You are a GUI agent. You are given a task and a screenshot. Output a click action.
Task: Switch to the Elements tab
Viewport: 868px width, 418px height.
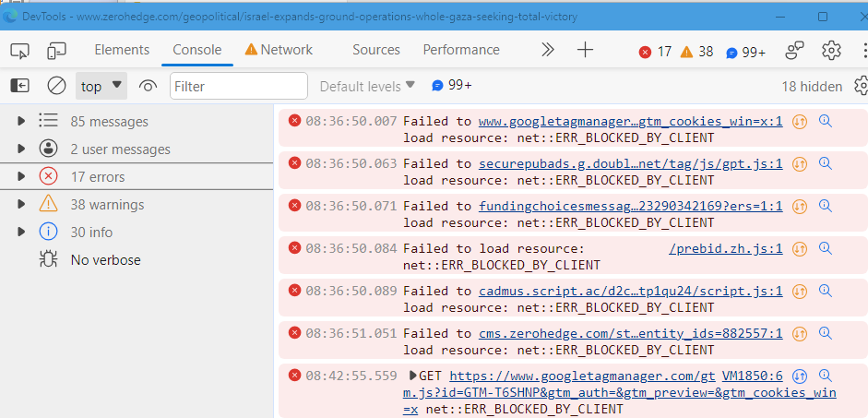click(x=122, y=50)
